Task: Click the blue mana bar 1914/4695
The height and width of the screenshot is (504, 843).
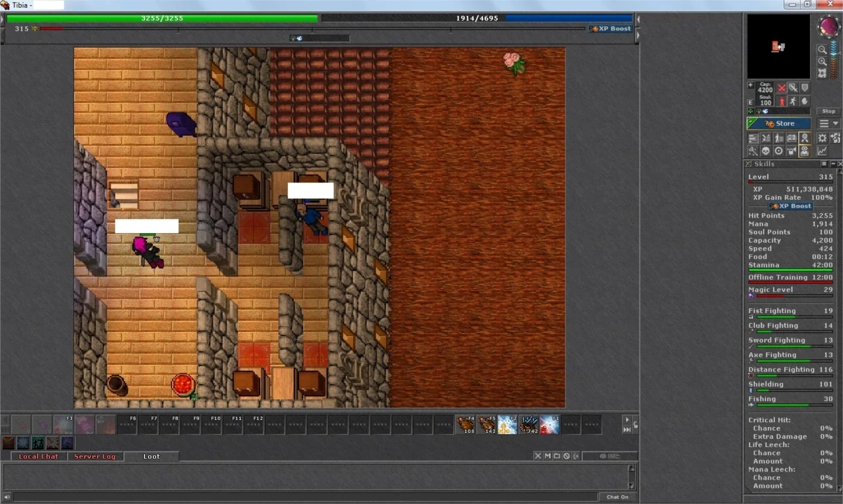Action: (x=477, y=19)
